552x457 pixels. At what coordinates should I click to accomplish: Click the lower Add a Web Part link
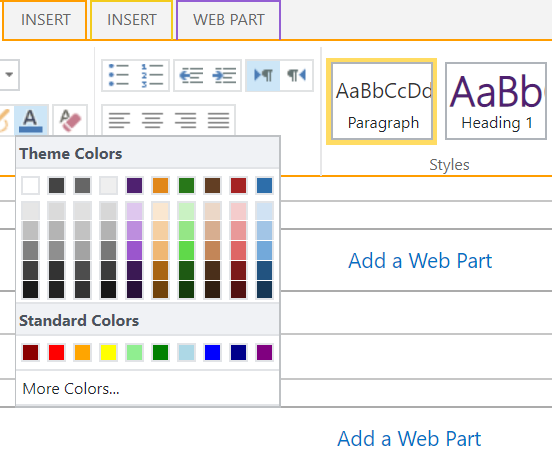[x=409, y=439]
